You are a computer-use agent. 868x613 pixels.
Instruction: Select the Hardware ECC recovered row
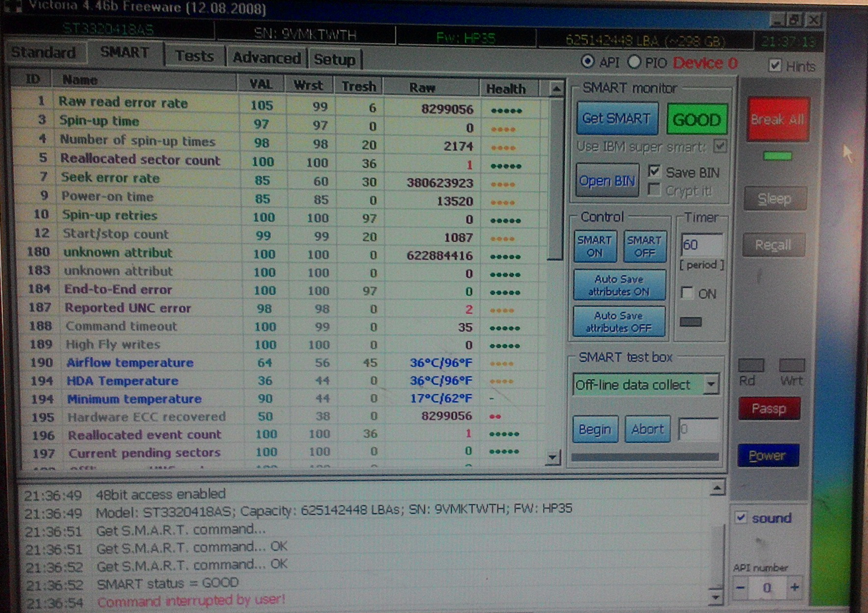click(282, 416)
